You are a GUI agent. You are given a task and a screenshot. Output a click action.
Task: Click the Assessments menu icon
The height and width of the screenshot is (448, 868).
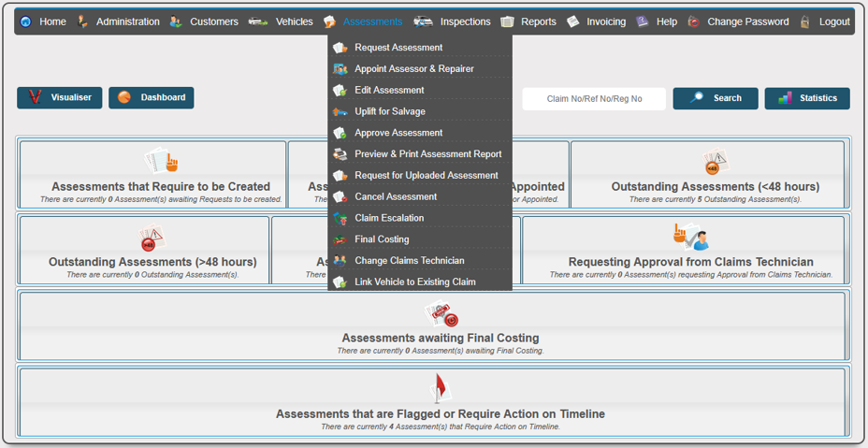pos(329,22)
